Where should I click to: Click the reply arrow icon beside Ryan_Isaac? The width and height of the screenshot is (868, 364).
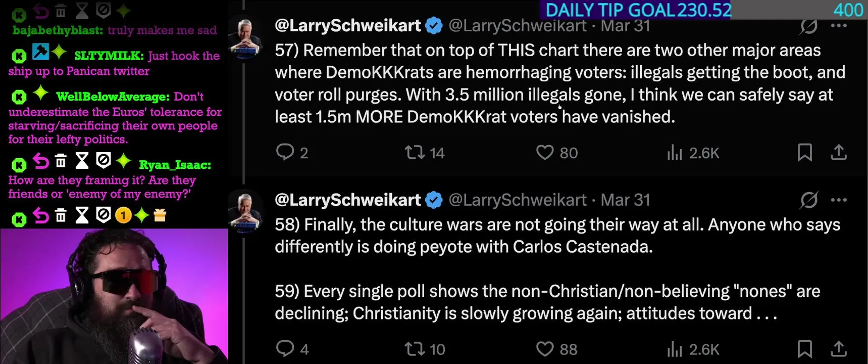pos(41,161)
